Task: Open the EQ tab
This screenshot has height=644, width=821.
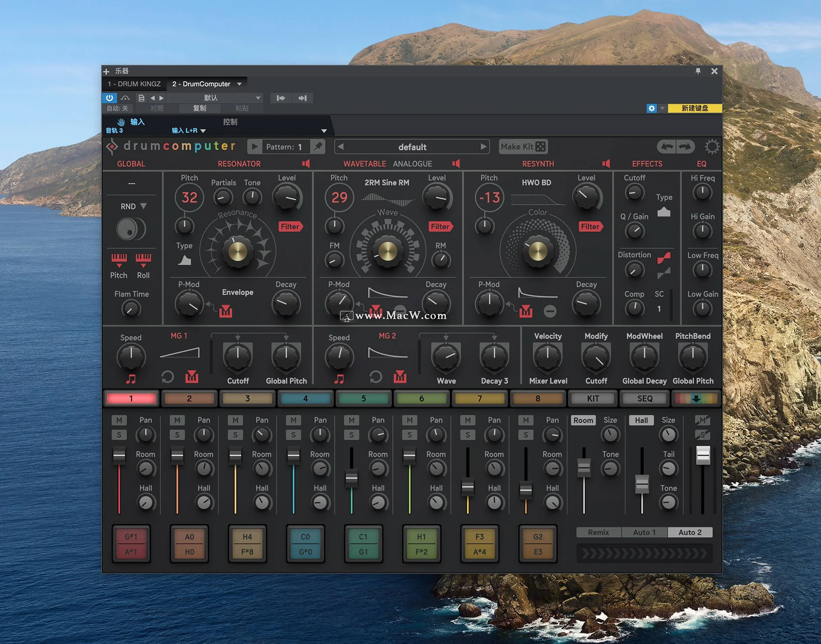Action: pos(701,164)
